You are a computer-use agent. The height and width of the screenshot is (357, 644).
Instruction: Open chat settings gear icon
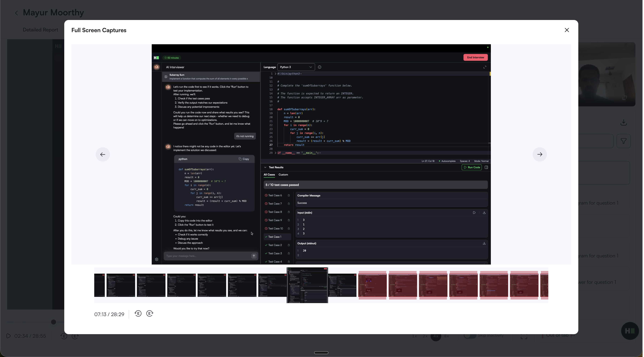[x=157, y=260]
